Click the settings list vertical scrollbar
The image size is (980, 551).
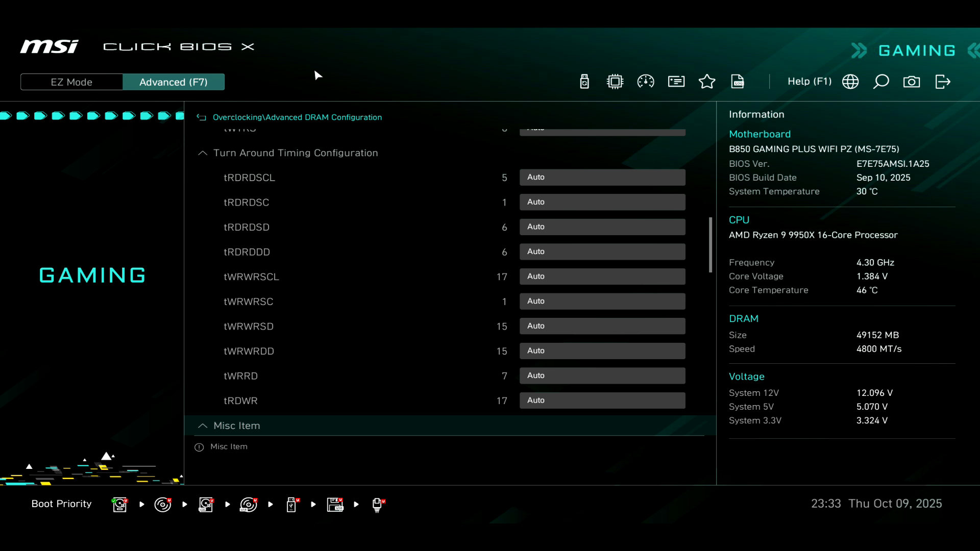(710, 245)
